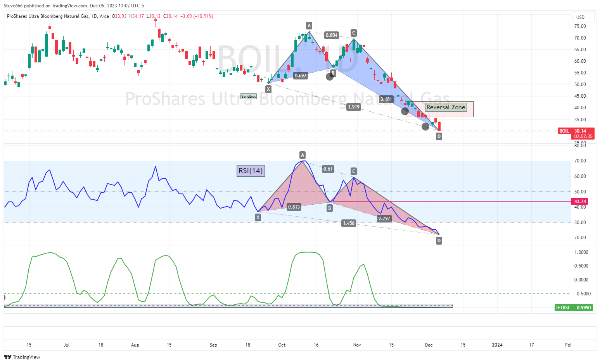Image resolution: width=600 pixels, height=364 pixels.
Task: Select pattern point X in the RSI pane
Action: 258,217
